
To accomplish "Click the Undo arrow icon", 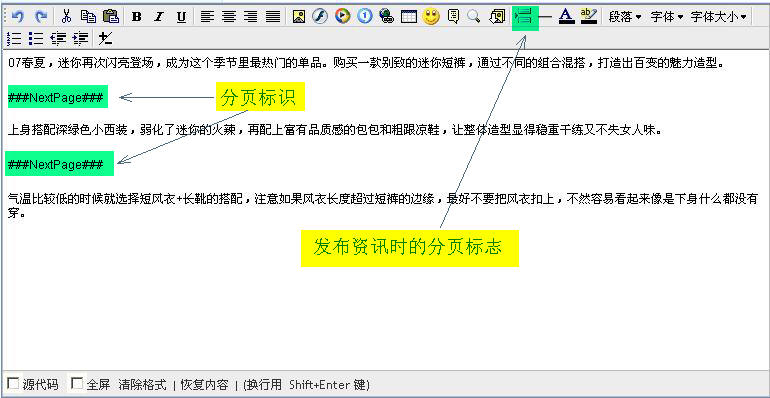I will point(18,16).
